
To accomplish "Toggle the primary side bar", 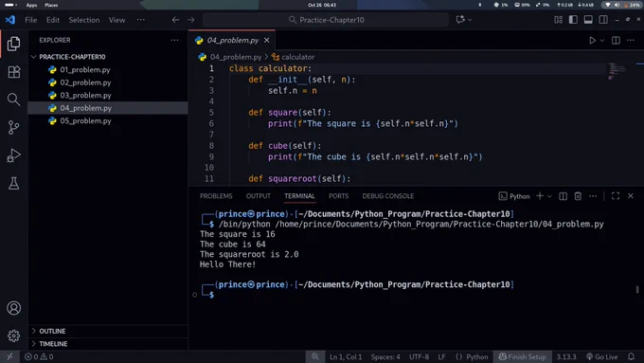I will pyautogui.click(x=573, y=20).
